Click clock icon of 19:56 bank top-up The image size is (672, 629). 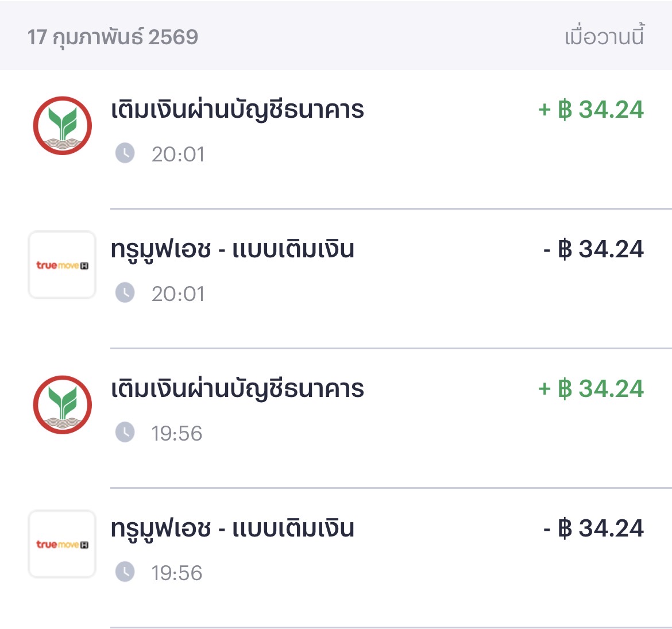[125, 433]
